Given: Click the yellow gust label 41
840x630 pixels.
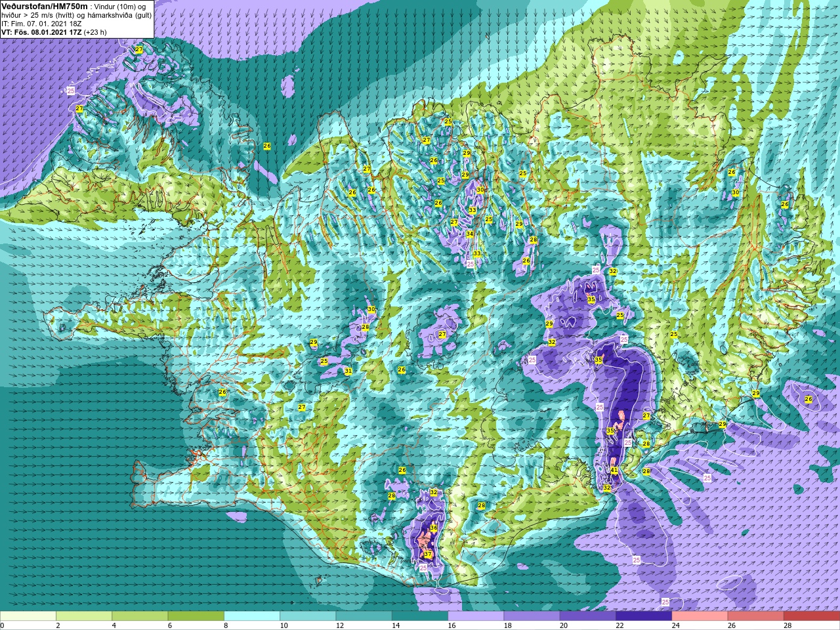Looking at the screenshot, I should click(614, 471).
